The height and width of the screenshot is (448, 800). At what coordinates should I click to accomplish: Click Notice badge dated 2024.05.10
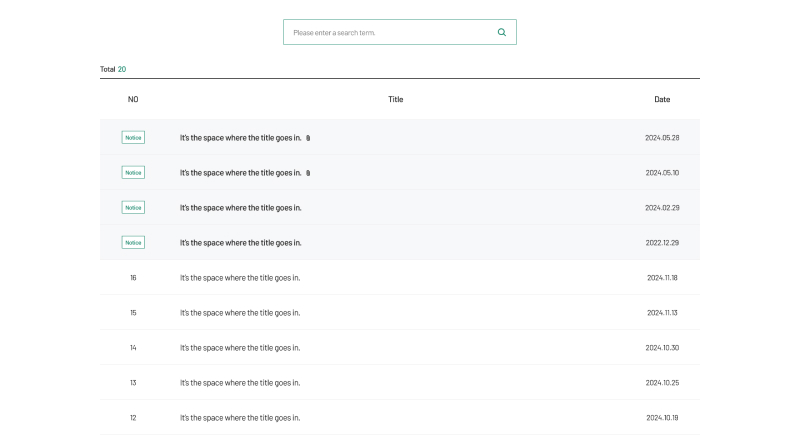tap(133, 172)
